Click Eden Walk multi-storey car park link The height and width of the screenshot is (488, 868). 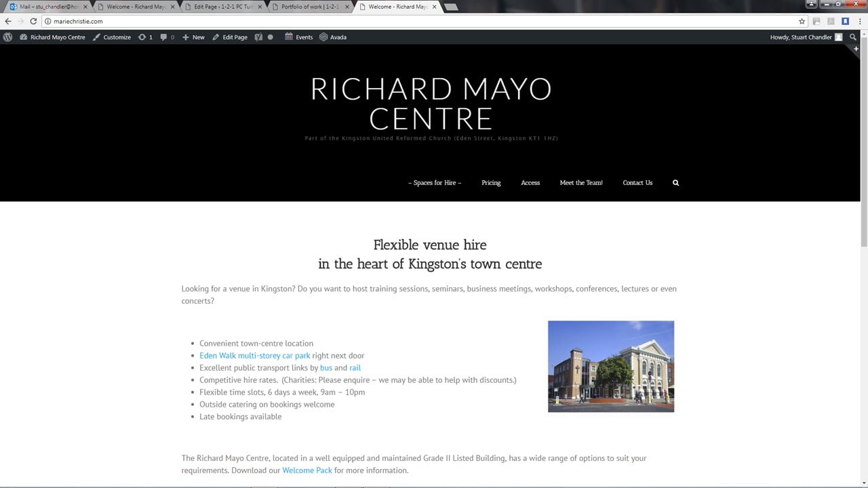254,356
